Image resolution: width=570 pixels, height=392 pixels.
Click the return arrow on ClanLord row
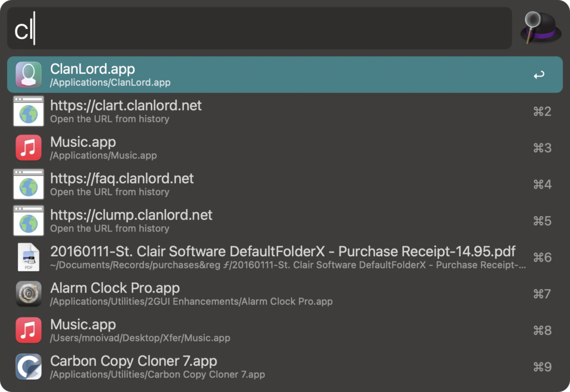pos(539,75)
